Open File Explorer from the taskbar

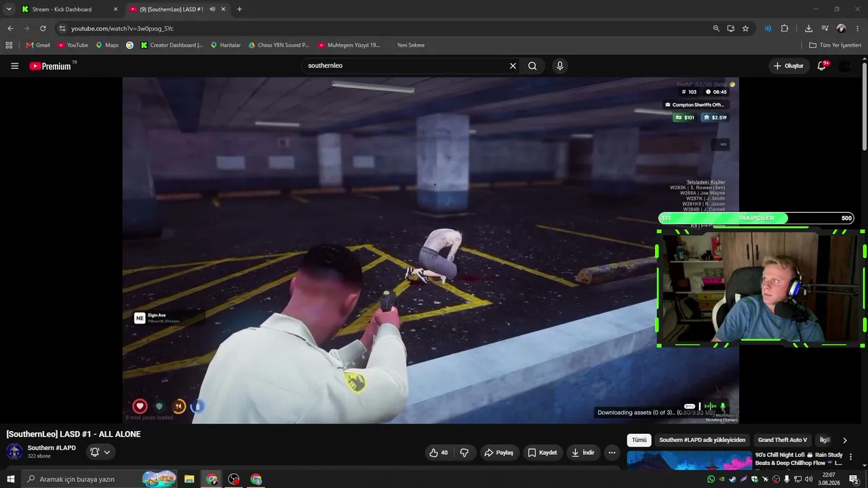190,479
